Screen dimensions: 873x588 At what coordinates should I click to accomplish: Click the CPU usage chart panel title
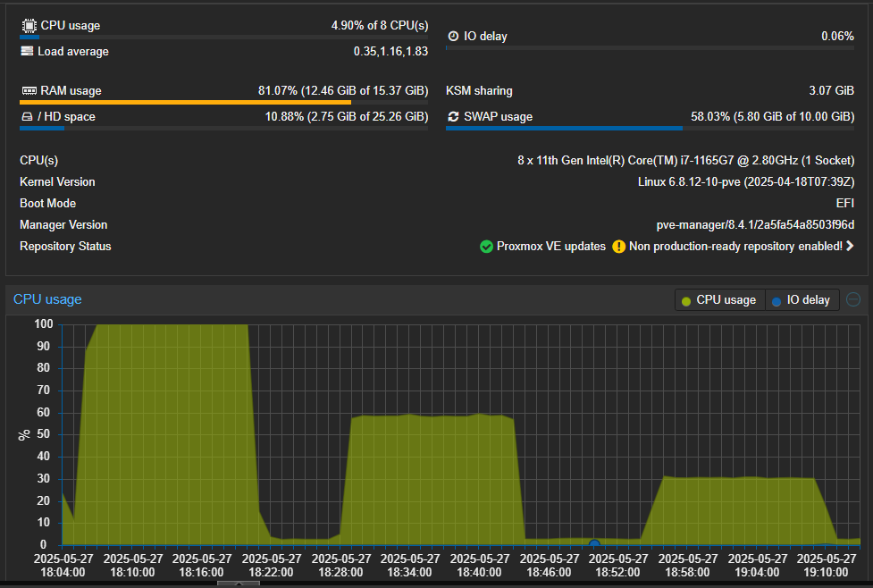point(47,299)
